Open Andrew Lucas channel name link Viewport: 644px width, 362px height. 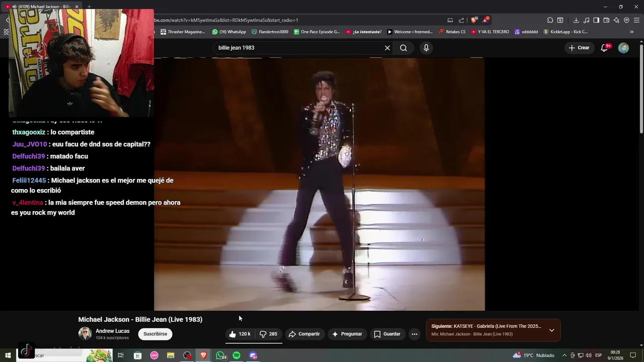(112, 331)
